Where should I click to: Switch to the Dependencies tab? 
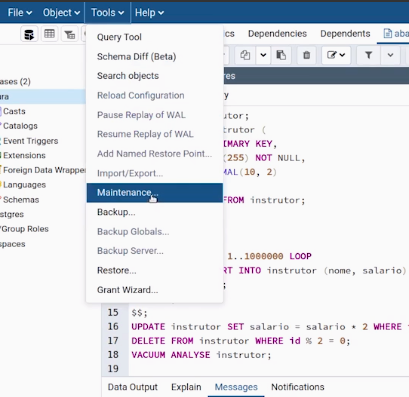coord(277,34)
